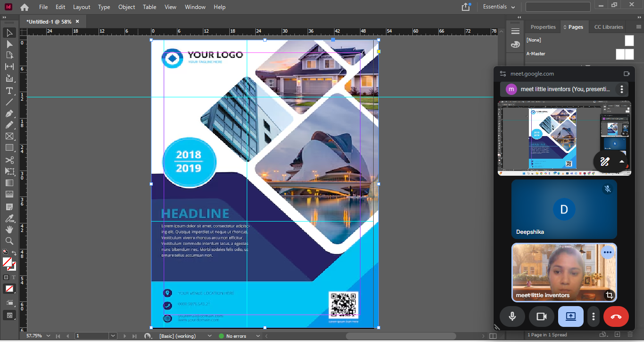Switch to the Properties tab
Image resolution: width=644 pixels, height=342 pixels.
543,27
